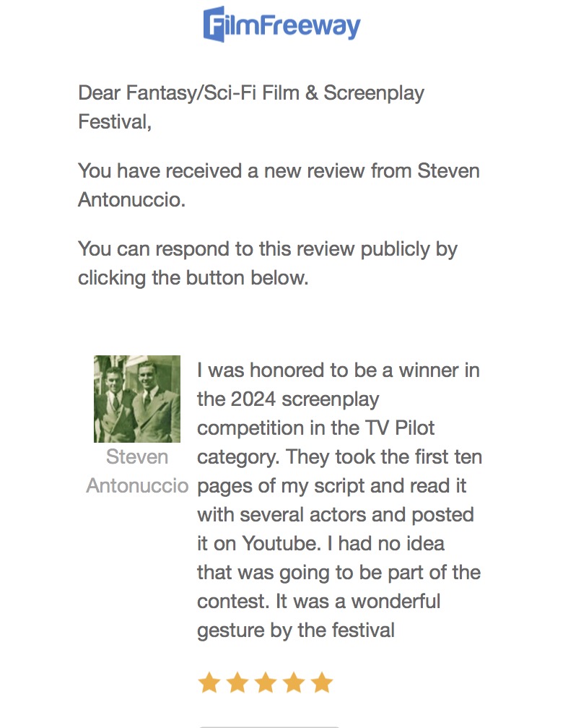Click the "clicking the button below." text

[193, 278]
